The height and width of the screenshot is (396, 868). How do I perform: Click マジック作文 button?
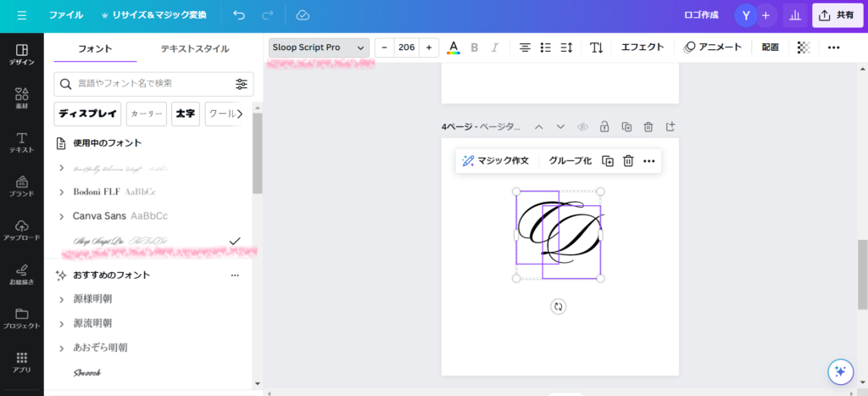[x=495, y=161]
